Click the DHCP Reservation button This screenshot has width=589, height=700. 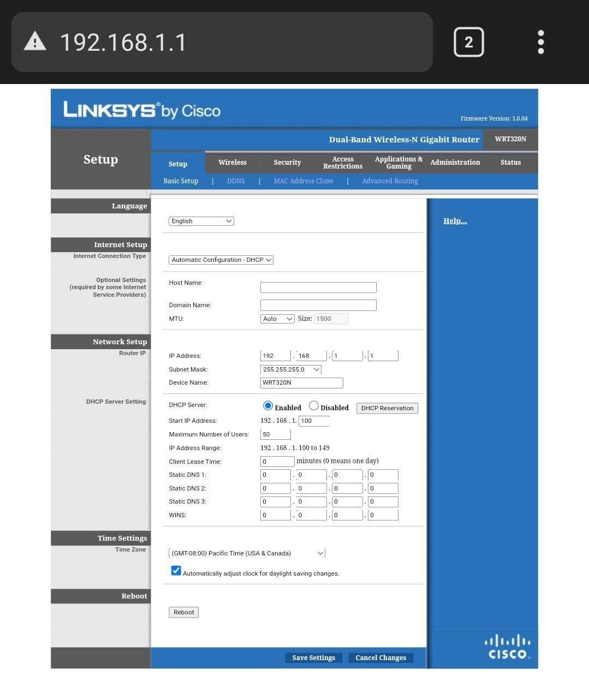tap(387, 408)
